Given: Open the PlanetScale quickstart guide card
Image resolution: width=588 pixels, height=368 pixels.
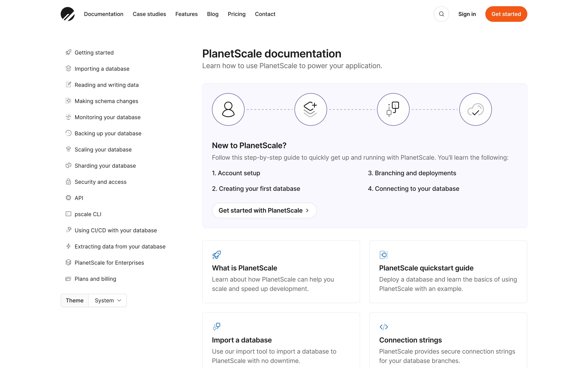Looking at the screenshot, I should coord(448,272).
